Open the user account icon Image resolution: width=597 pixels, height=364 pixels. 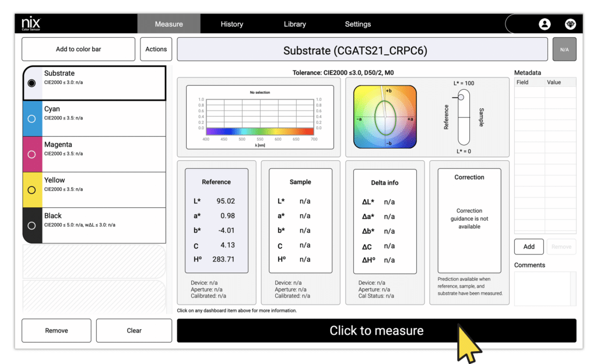click(x=545, y=24)
